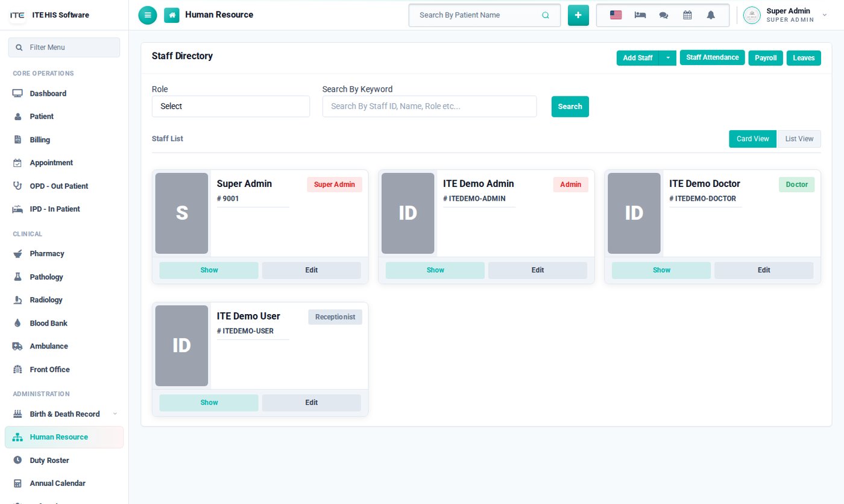This screenshot has height=504, width=844.
Task: Expand the Add Staff dropdown arrow
Action: pyautogui.click(x=668, y=58)
